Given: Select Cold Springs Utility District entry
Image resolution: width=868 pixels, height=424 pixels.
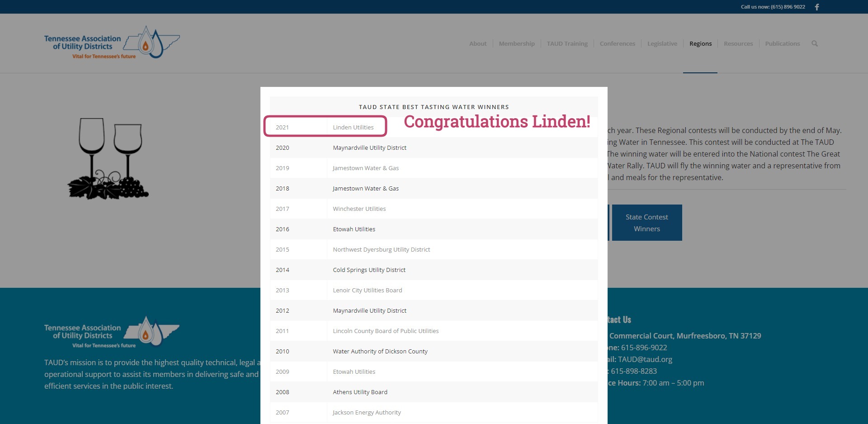Looking at the screenshot, I should click(x=369, y=270).
